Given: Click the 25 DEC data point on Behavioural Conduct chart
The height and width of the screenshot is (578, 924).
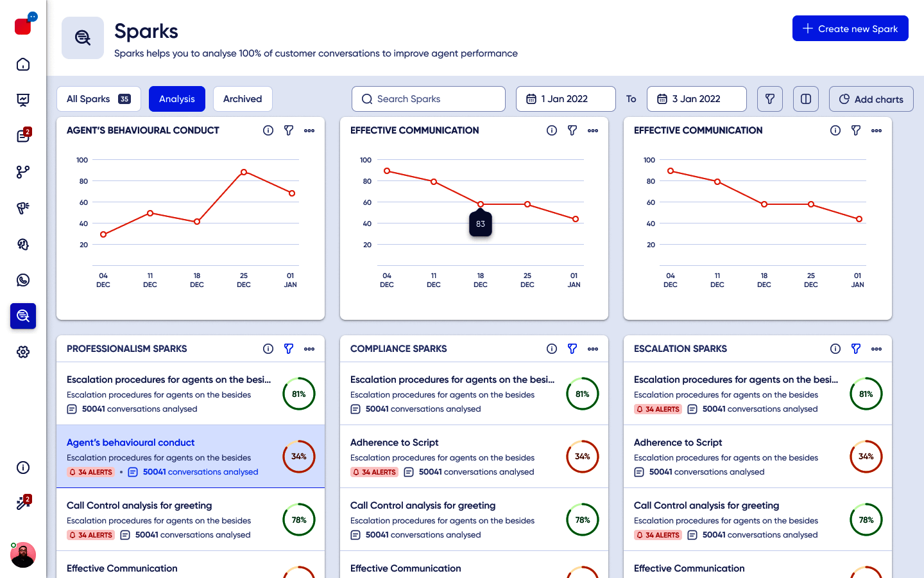Looking at the screenshot, I should tap(244, 172).
